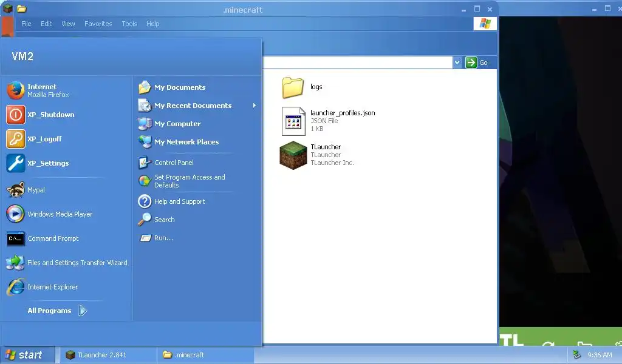The width and height of the screenshot is (622, 364).
Task: Open address bar dropdown arrow
Action: click(x=457, y=62)
